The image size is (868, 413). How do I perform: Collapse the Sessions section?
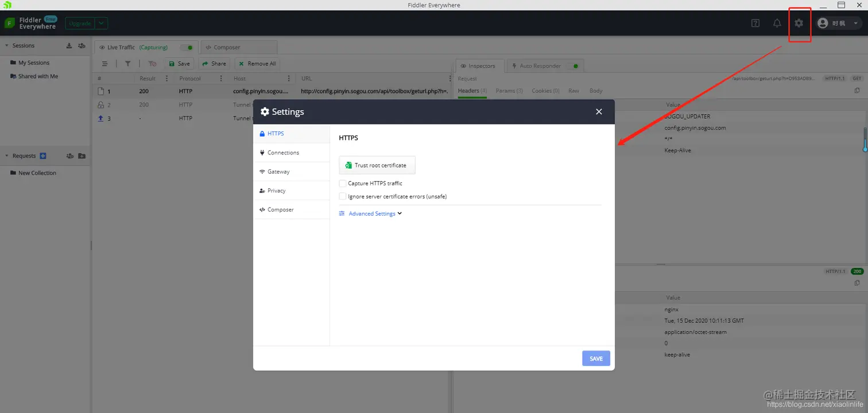point(6,45)
